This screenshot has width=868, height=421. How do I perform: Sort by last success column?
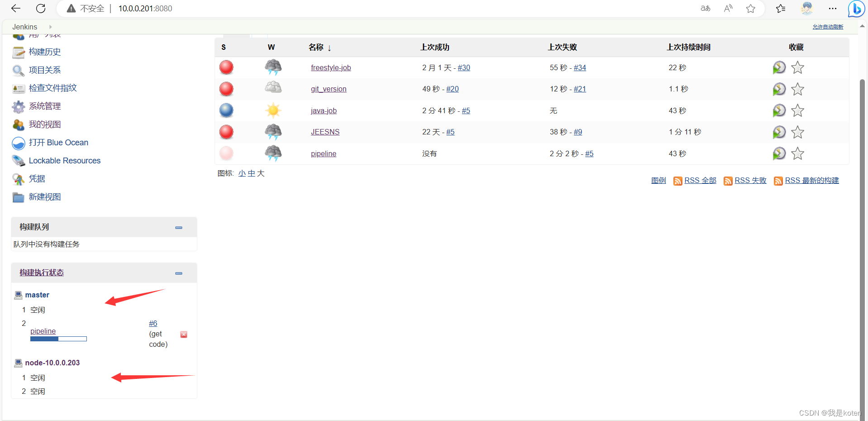pyautogui.click(x=434, y=47)
